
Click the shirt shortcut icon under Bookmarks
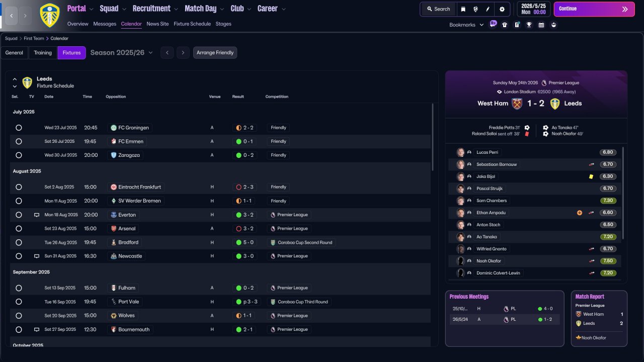pyautogui.click(x=505, y=25)
